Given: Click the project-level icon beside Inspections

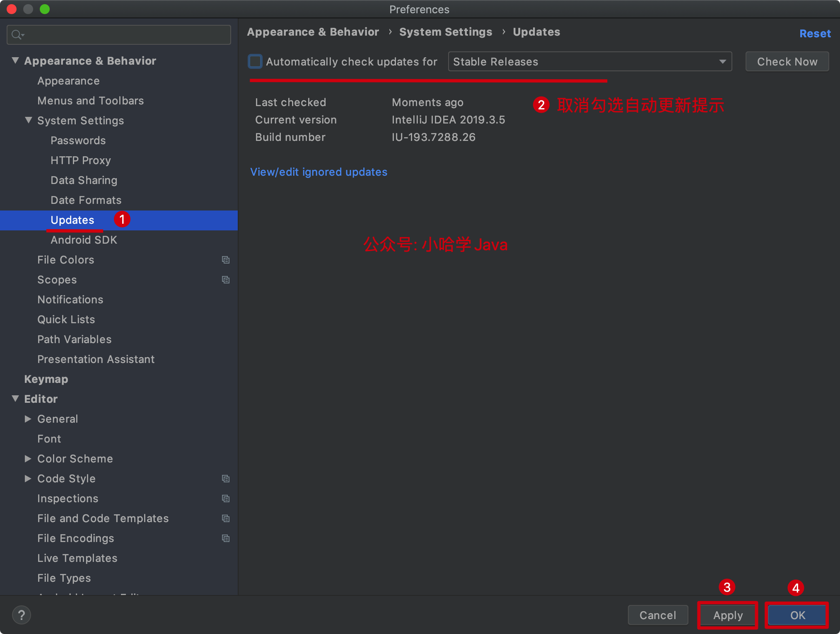Looking at the screenshot, I should pyautogui.click(x=226, y=498).
